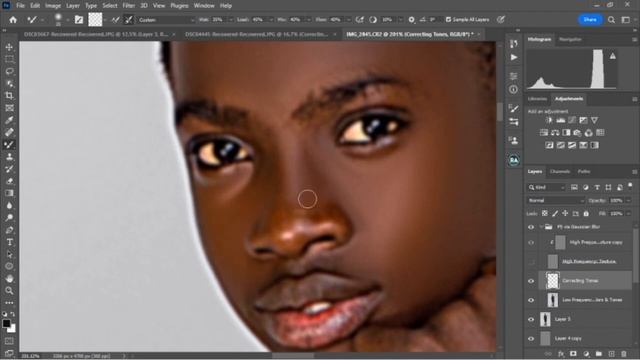The width and height of the screenshot is (640, 360).
Task: Toggle Sample All Layers checkbox
Action: click(448, 20)
